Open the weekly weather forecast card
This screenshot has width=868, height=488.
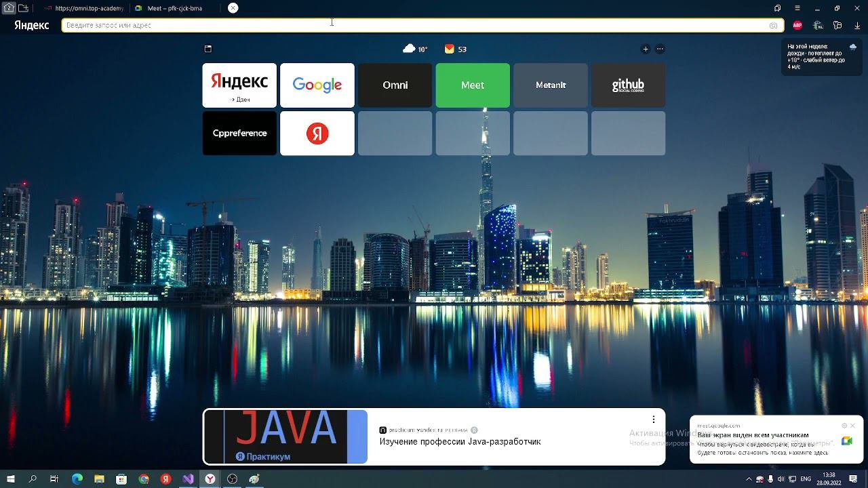822,57
